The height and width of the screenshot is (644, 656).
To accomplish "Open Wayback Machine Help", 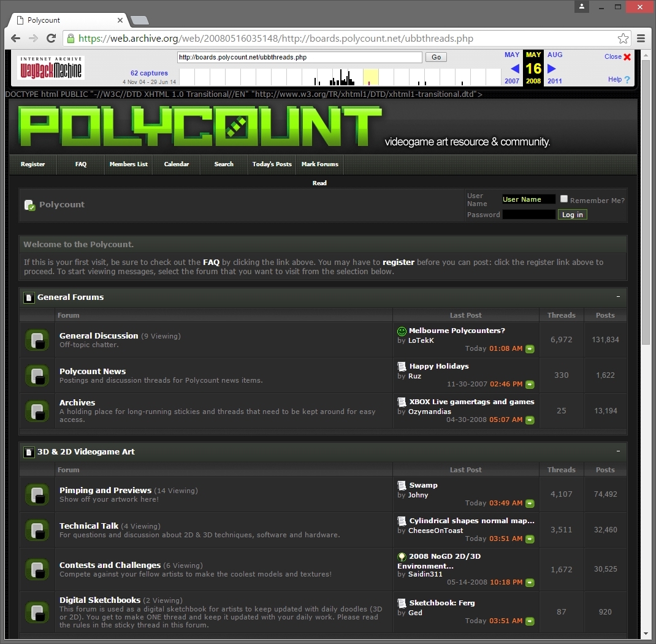I will coord(619,79).
